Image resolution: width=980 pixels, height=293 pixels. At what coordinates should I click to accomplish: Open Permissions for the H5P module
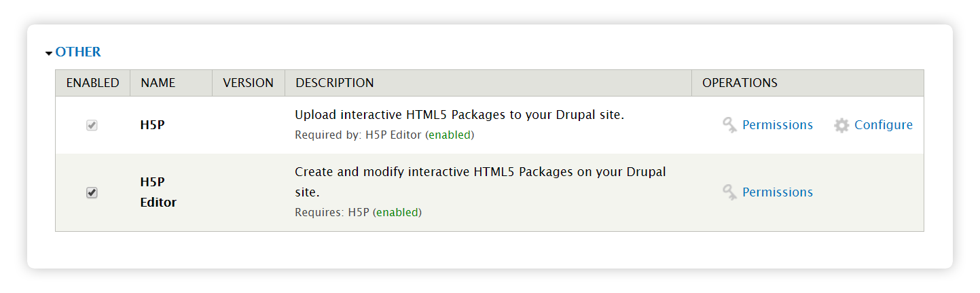click(x=778, y=125)
